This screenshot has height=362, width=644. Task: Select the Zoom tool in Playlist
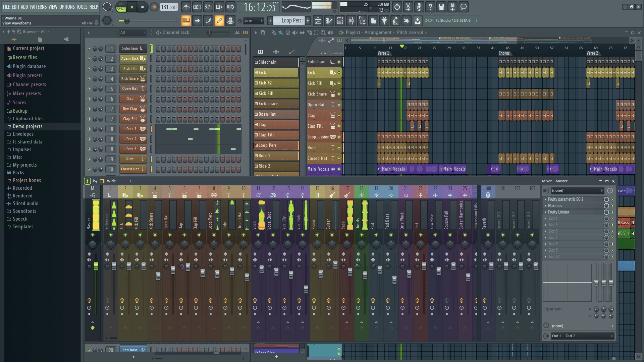click(x=323, y=33)
